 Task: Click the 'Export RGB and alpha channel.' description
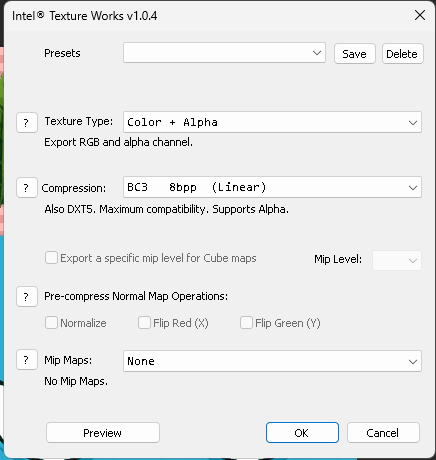point(118,142)
